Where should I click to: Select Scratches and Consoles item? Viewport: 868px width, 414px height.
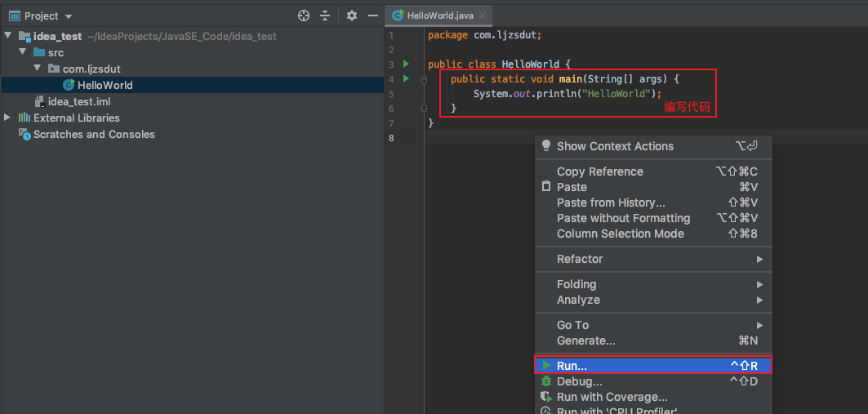pyautogui.click(x=93, y=134)
